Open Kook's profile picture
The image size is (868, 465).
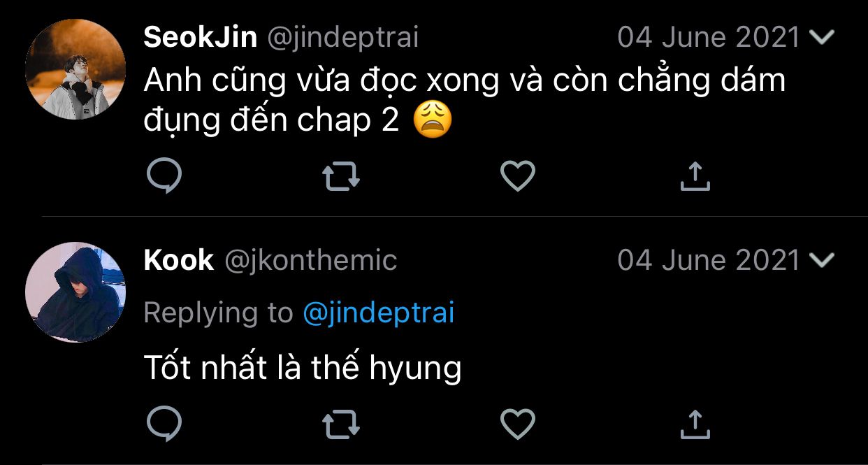[75, 292]
